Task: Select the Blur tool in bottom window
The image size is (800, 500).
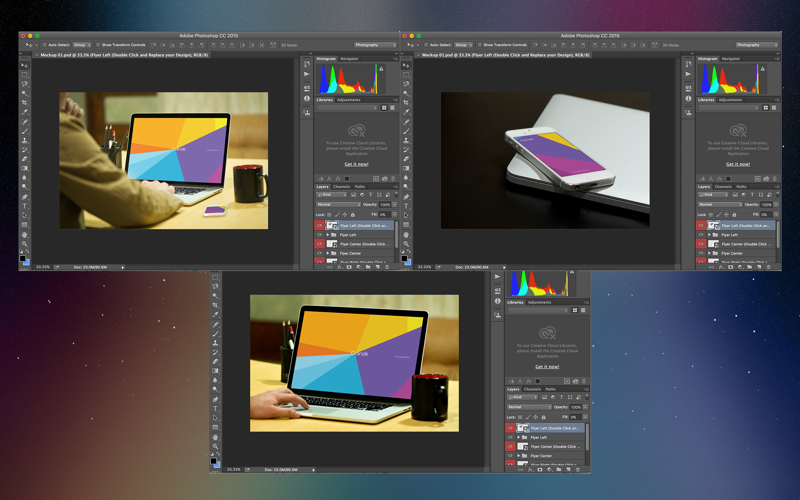Action: click(215, 380)
